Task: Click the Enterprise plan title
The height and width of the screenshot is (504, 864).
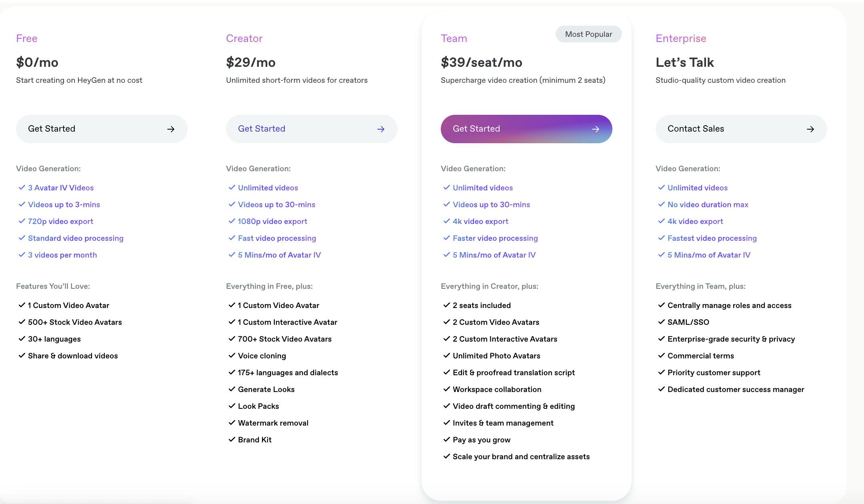Action: [x=680, y=38]
